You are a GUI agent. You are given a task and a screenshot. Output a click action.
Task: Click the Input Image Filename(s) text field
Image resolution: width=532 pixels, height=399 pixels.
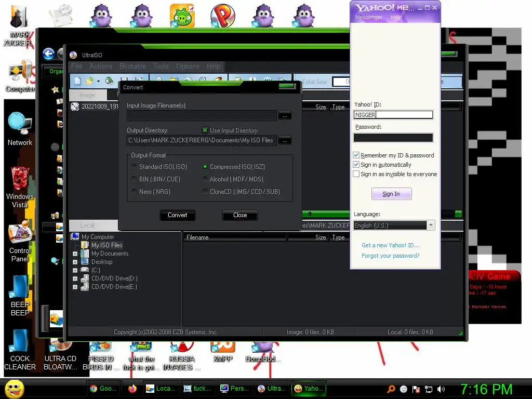202,116
